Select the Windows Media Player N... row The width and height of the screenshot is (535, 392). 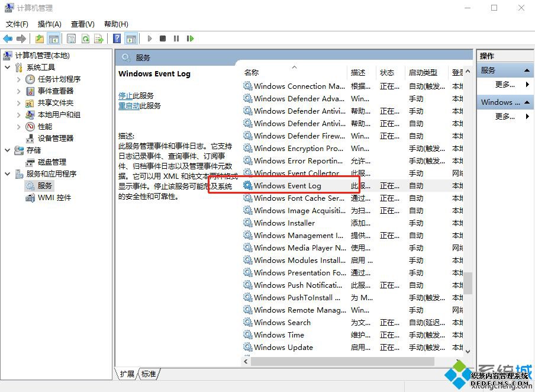(x=353, y=248)
